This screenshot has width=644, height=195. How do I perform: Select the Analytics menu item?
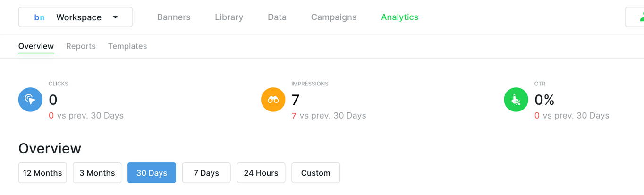click(399, 17)
